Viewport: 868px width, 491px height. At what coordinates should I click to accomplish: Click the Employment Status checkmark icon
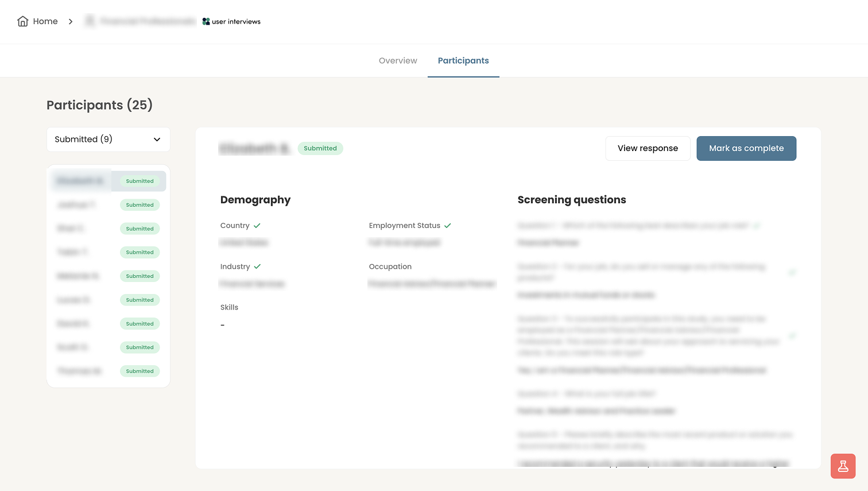[448, 226]
